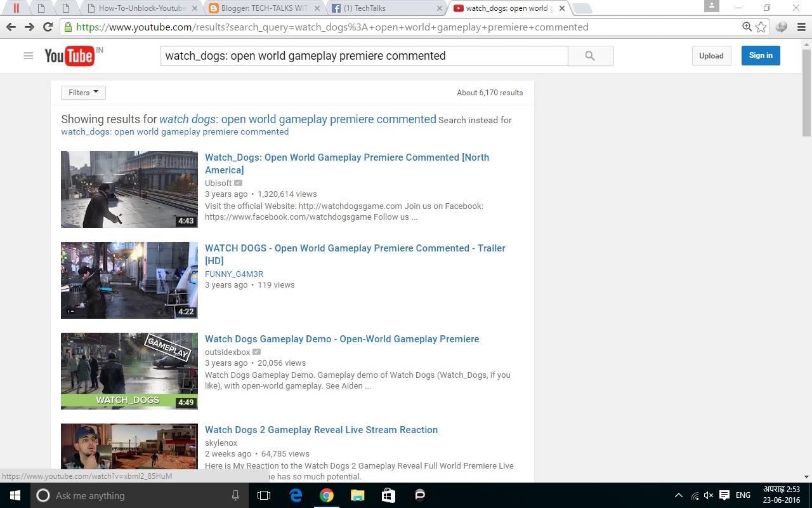Image resolution: width=812 pixels, height=508 pixels.
Task: Close the watch_dogs YouTube tab
Action: [x=562, y=8]
